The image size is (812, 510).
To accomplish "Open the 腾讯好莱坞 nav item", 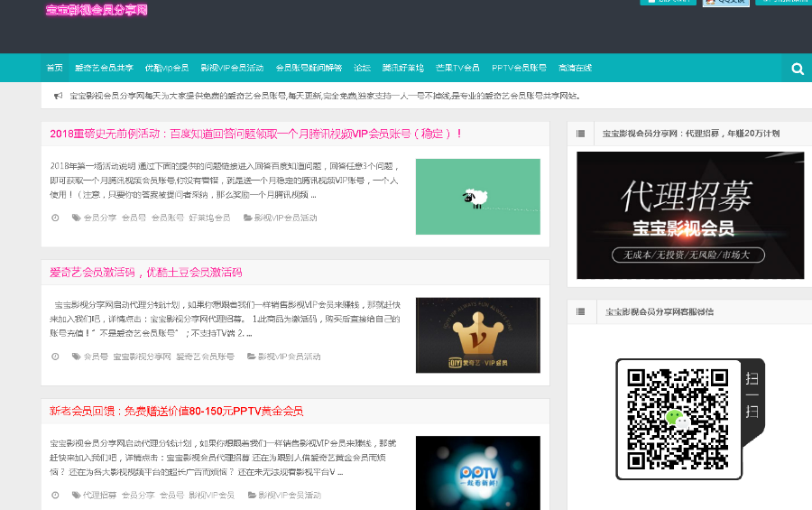I will click(x=403, y=68).
